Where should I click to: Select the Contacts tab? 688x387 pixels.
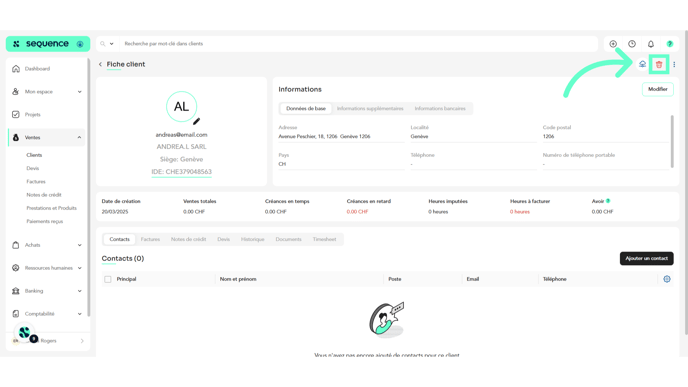pyautogui.click(x=119, y=239)
